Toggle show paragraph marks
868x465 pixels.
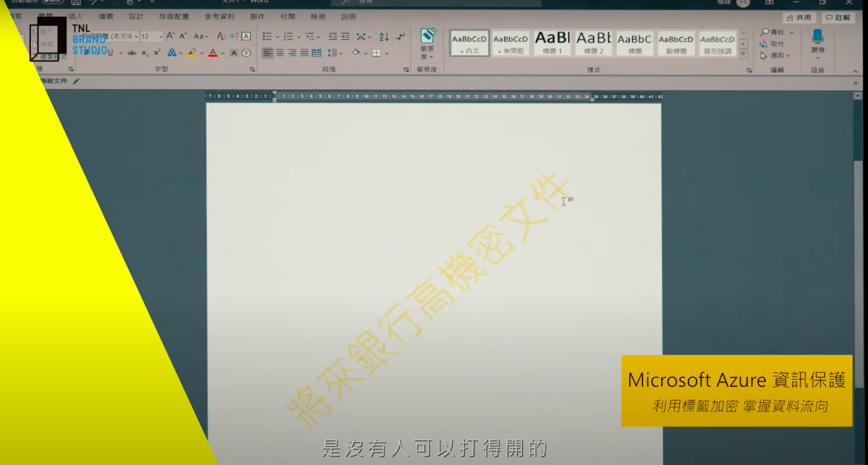click(x=400, y=37)
